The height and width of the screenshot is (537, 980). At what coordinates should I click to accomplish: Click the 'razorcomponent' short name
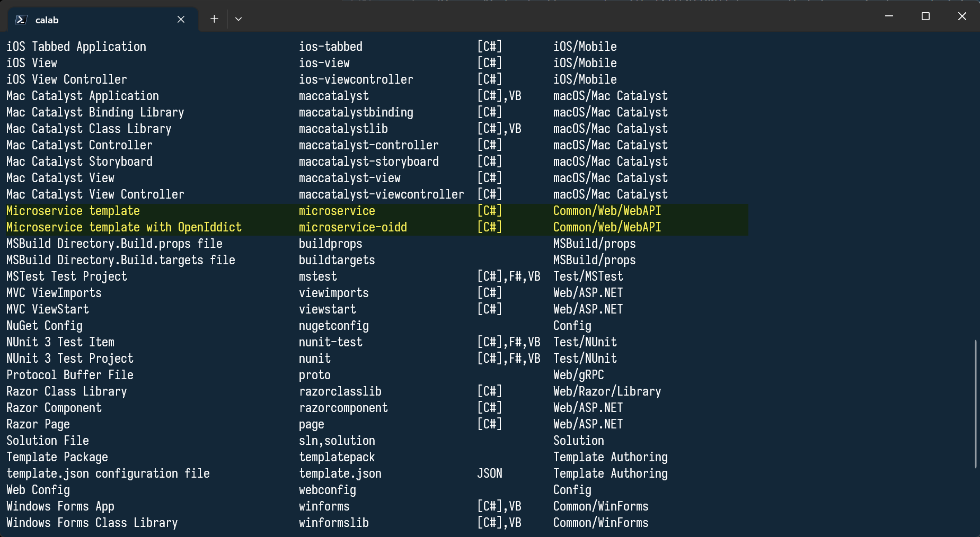click(x=343, y=408)
